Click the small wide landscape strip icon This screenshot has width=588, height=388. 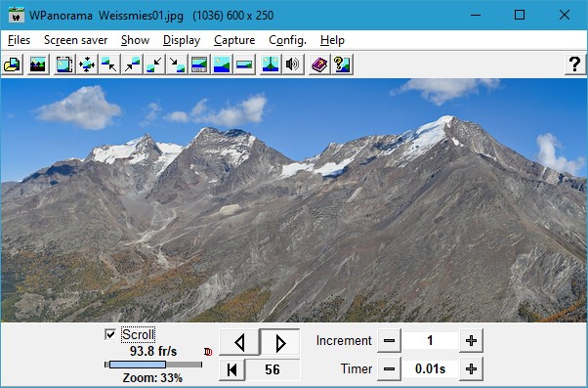[x=244, y=65]
